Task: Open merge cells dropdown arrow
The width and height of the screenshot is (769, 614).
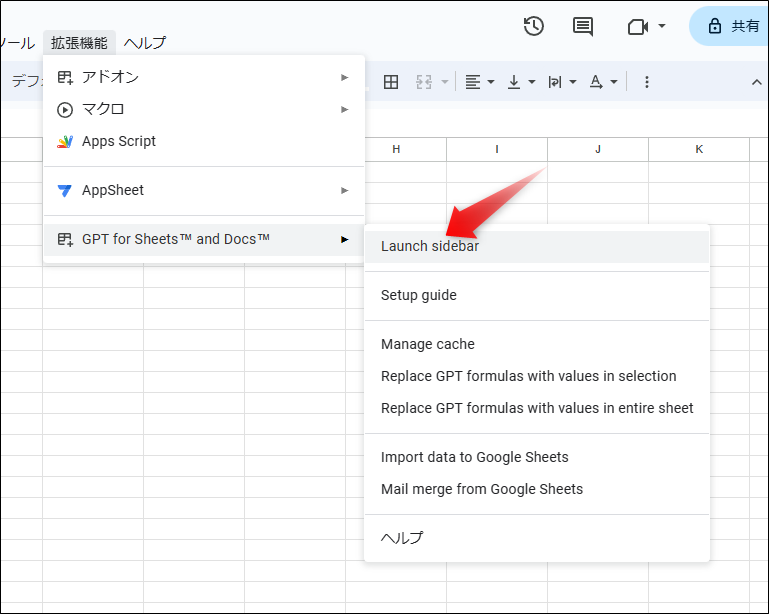Action: coord(444,82)
